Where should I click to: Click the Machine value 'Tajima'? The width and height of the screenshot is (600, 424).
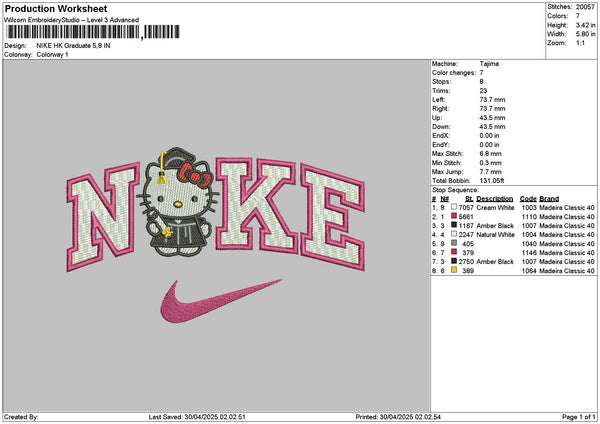click(489, 64)
